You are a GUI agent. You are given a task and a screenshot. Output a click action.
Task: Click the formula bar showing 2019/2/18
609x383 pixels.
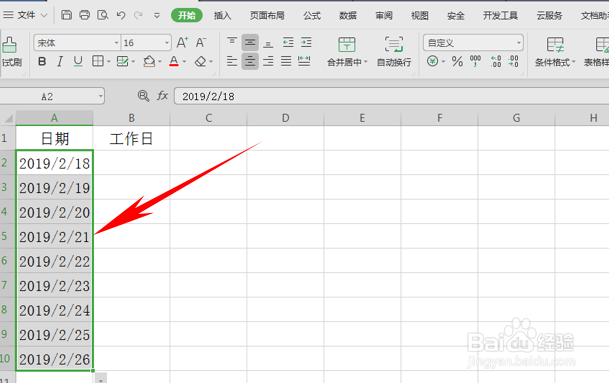click(x=392, y=96)
